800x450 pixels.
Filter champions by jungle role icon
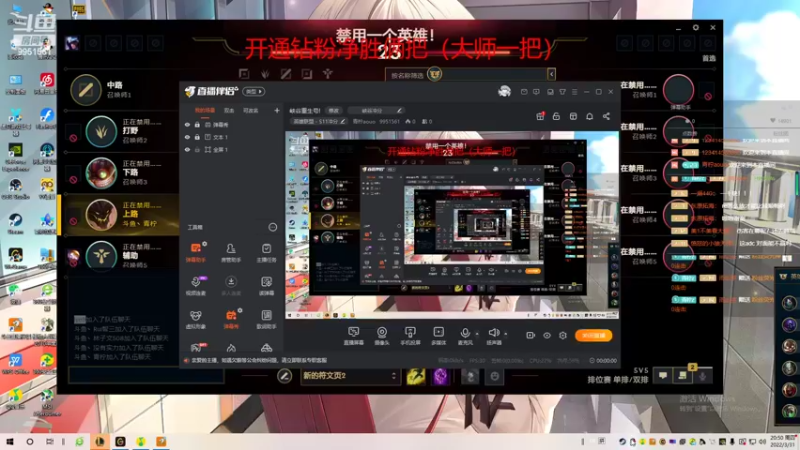click(x=265, y=74)
